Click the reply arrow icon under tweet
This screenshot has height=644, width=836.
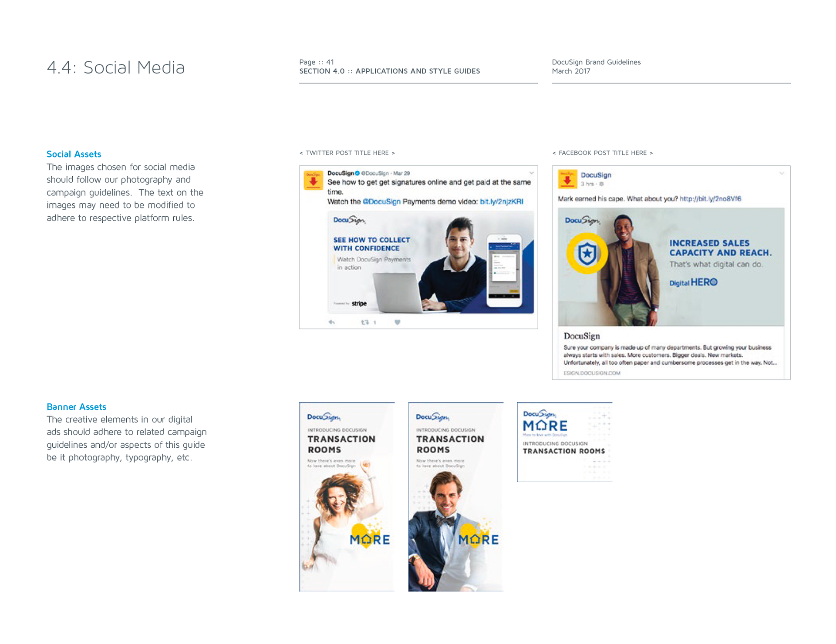tap(332, 322)
